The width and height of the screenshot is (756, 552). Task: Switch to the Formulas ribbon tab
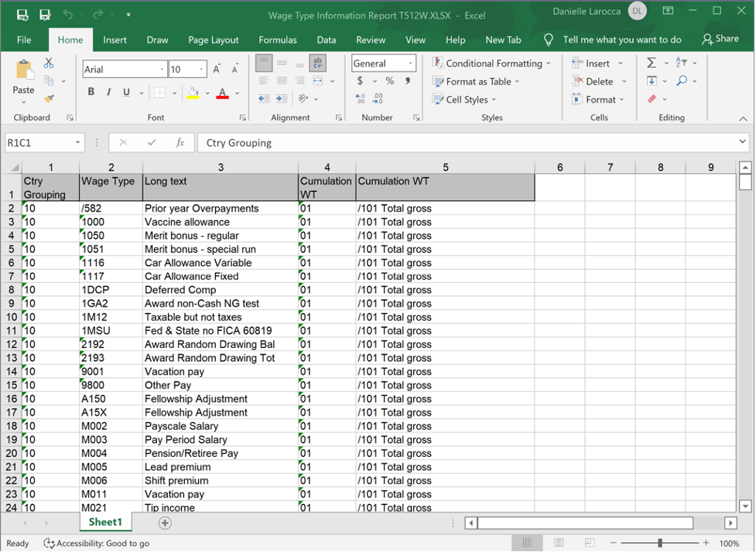(277, 39)
